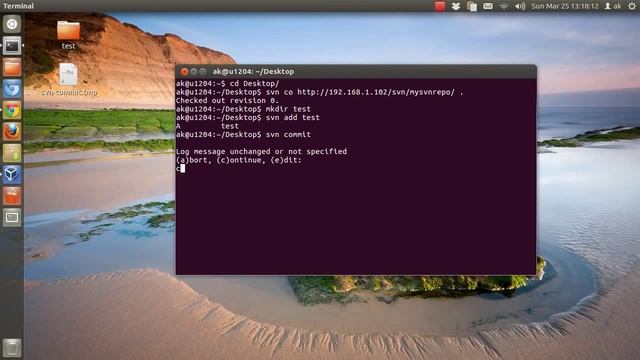Viewport: 640px width, 360px height.
Task: Open the system gear menu in the top panel
Action: point(631,6)
